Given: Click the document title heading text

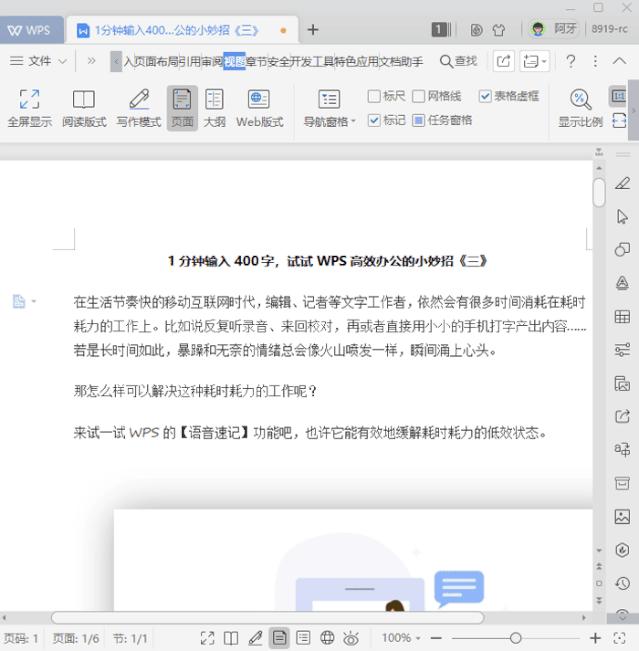Looking at the screenshot, I should tap(327, 261).
